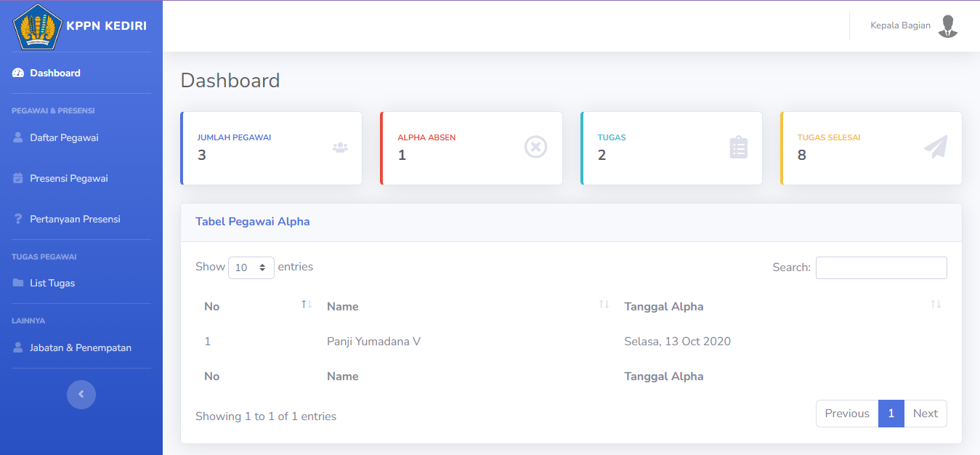980x455 pixels.
Task: Open the Kepala Bagian user menu
Action: [901, 25]
